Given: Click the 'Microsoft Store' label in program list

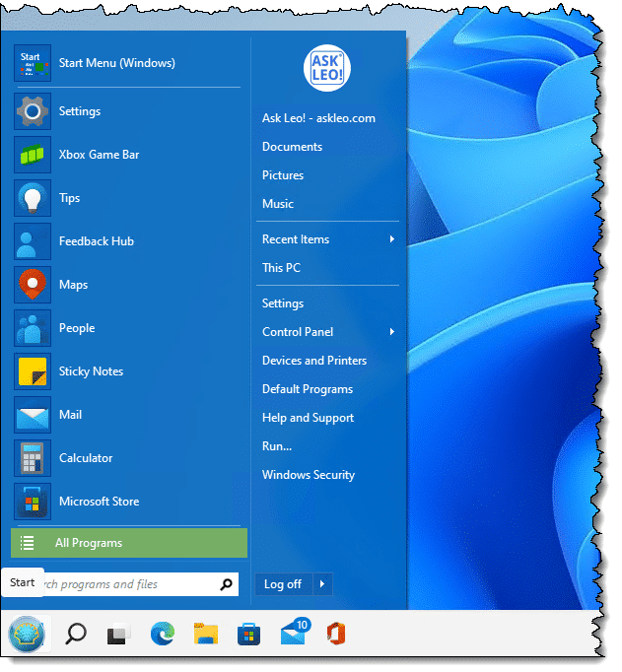Looking at the screenshot, I should [x=99, y=502].
